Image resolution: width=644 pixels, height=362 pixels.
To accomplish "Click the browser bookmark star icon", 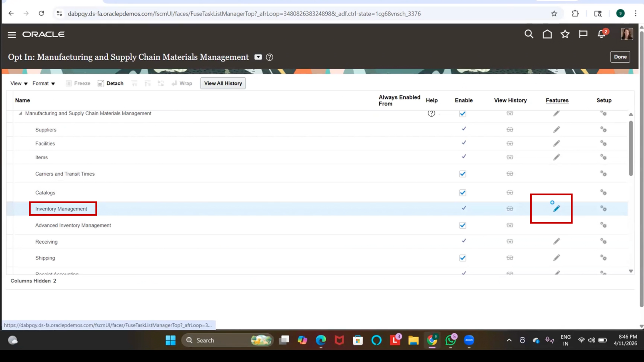I will (554, 14).
